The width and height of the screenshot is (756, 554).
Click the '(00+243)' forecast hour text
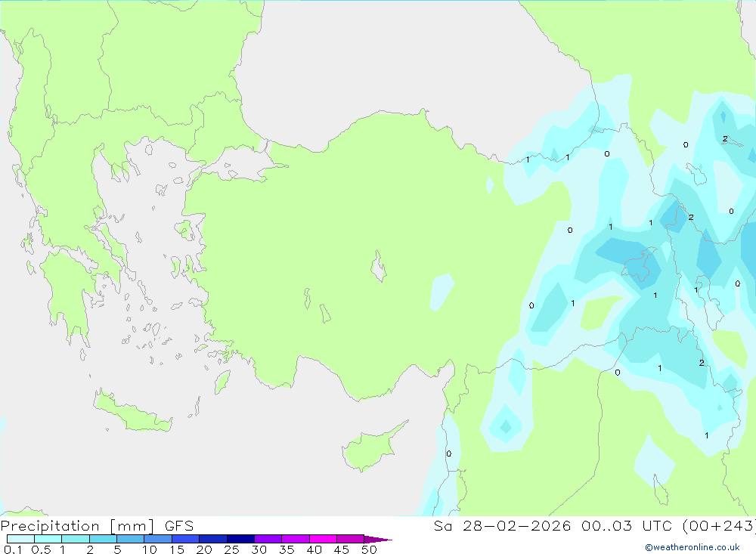click(x=719, y=526)
